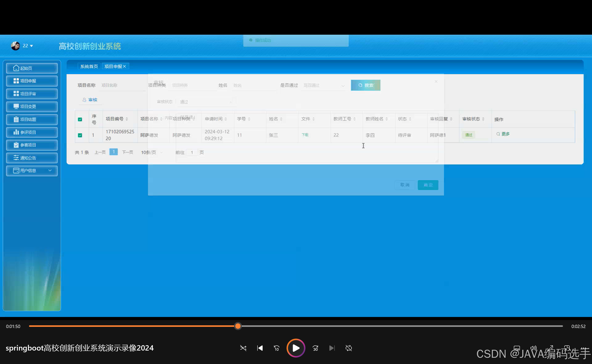Switch to the 系统首页 tab
592x364 pixels.
[x=89, y=66]
